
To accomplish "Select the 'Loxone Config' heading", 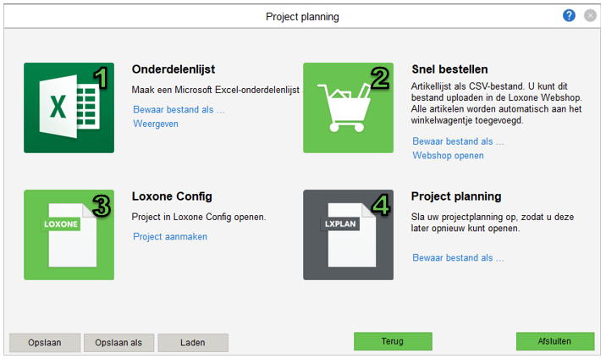I will click(172, 196).
